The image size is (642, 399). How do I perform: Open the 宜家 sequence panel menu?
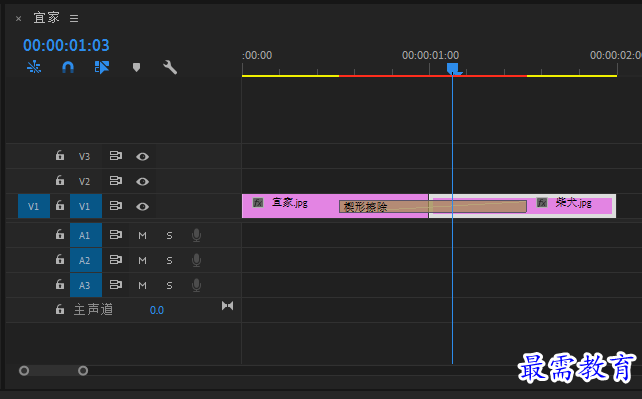(x=74, y=18)
